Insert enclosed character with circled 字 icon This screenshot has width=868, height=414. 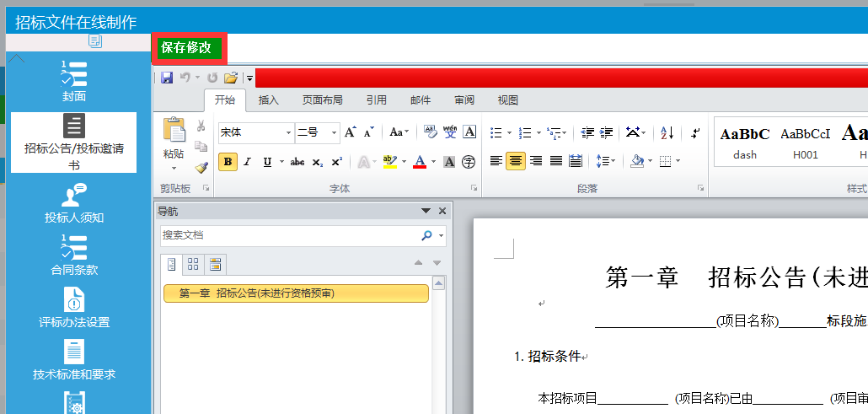pos(469,162)
